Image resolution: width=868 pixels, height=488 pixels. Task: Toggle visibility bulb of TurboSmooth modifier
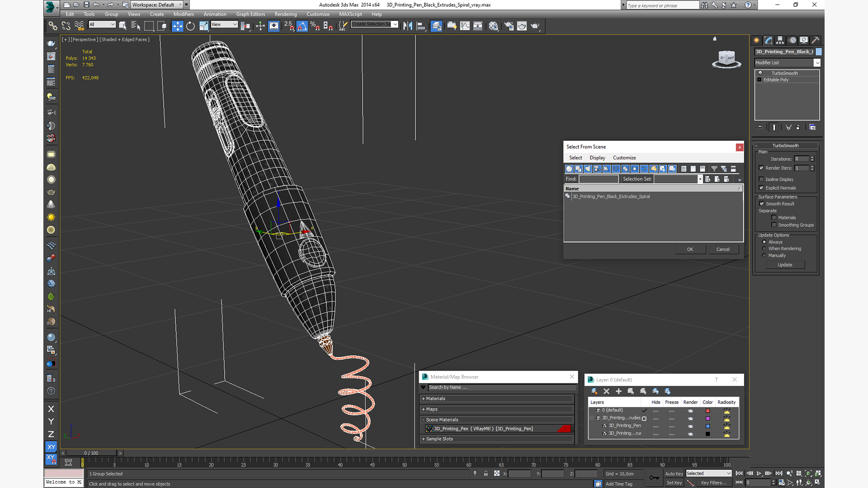760,73
